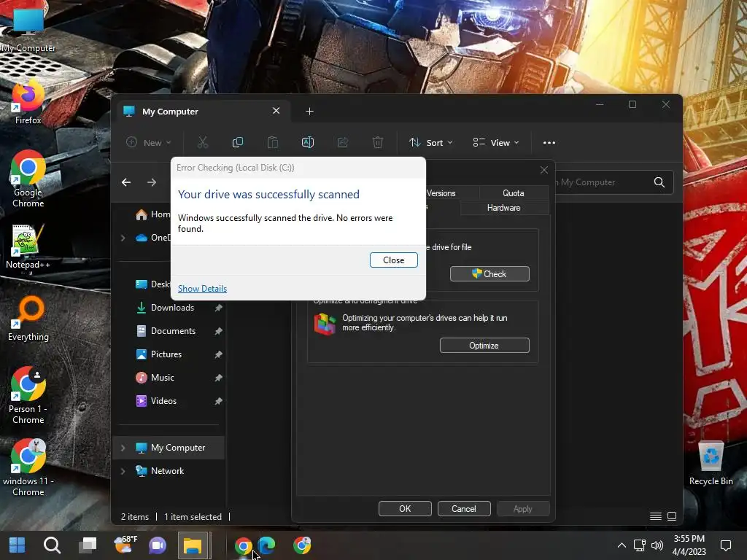Open the volume control in tray

(x=657, y=545)
